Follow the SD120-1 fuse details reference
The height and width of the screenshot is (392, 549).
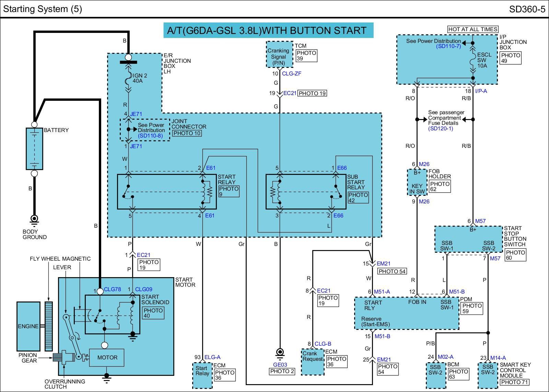click(x=441, y=129)
